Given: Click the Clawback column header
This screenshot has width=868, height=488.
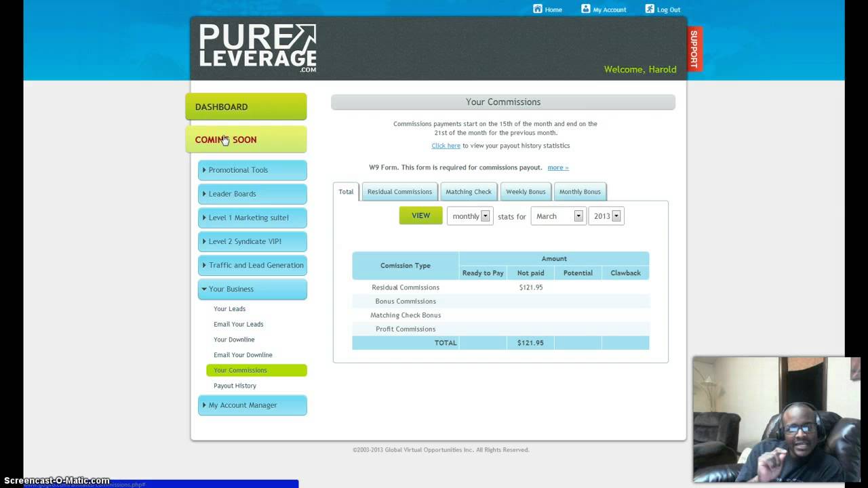Looking at the screenshot, I should coord(625,273).
